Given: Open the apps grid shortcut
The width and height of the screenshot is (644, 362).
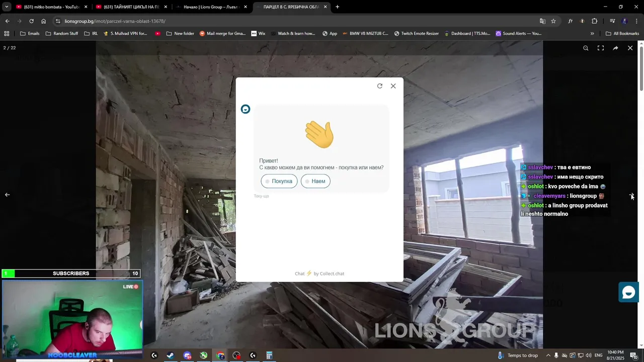Looking at the screenshot, I should [x=7, y=34].
